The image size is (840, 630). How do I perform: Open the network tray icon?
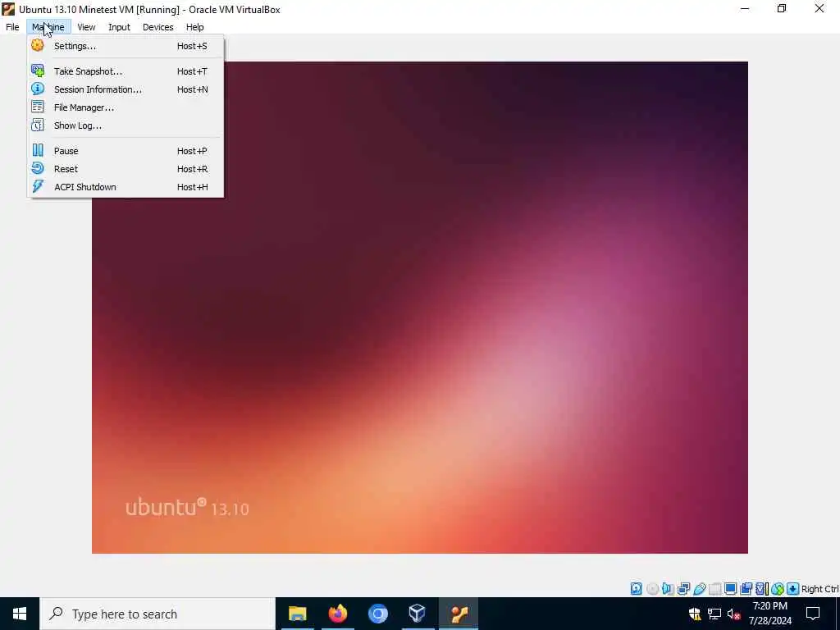point(714,614)
